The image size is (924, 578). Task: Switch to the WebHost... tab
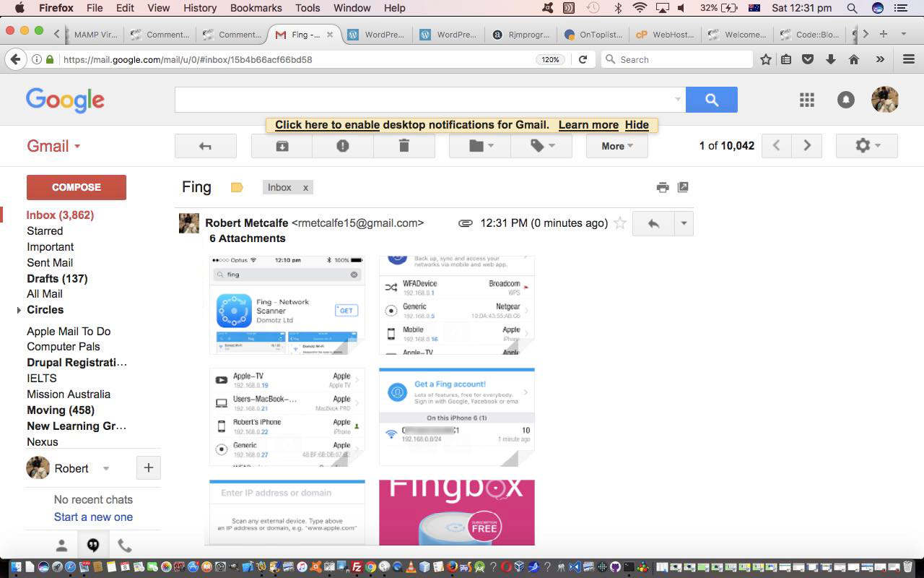(665, 35)
